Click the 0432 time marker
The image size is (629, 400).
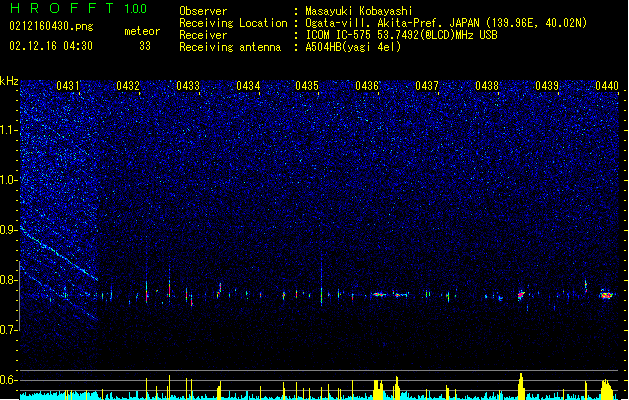pos(128,86)
